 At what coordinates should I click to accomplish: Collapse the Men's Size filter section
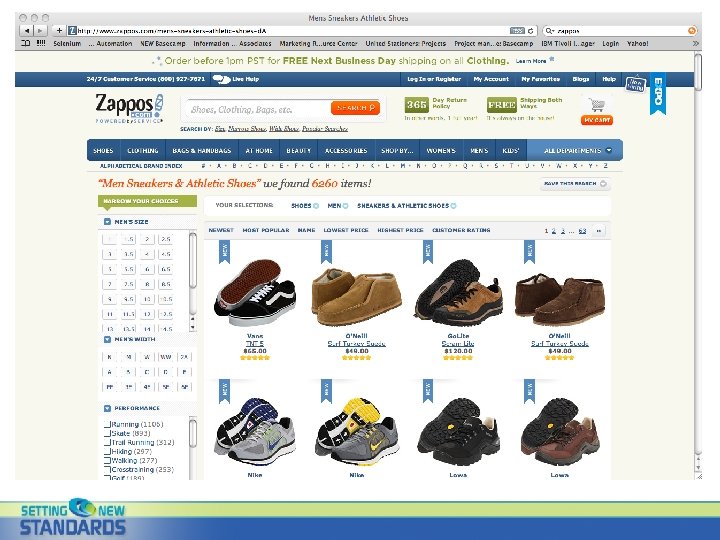click(107, 222)
